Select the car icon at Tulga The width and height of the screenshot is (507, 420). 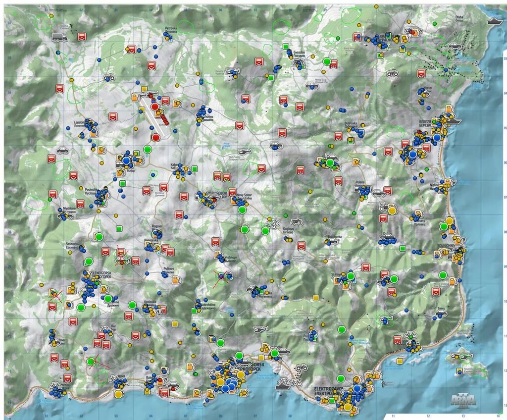441,314
